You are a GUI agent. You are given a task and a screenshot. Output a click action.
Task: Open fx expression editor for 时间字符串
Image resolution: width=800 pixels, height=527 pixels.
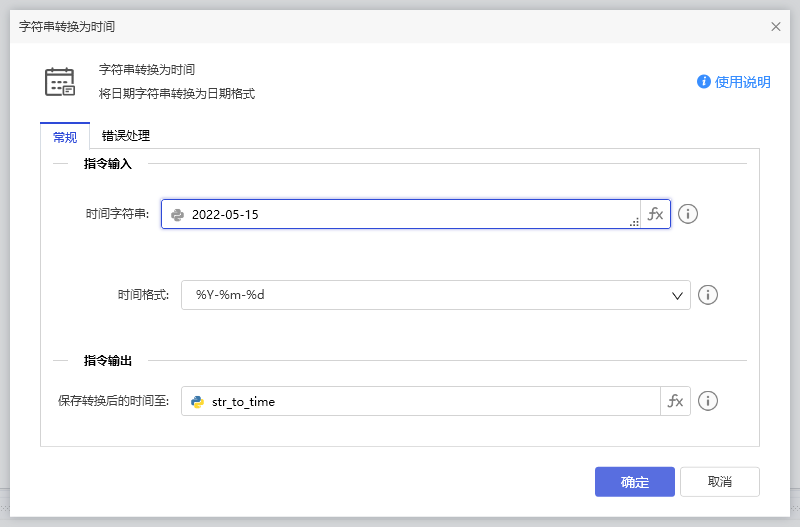(x=655, y=214)
